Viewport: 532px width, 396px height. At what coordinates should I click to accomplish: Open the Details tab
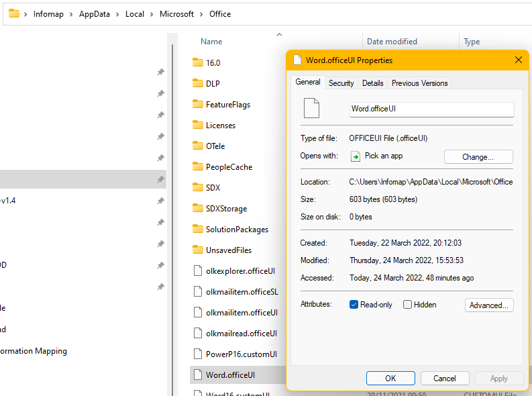click(x=372, y=83)
